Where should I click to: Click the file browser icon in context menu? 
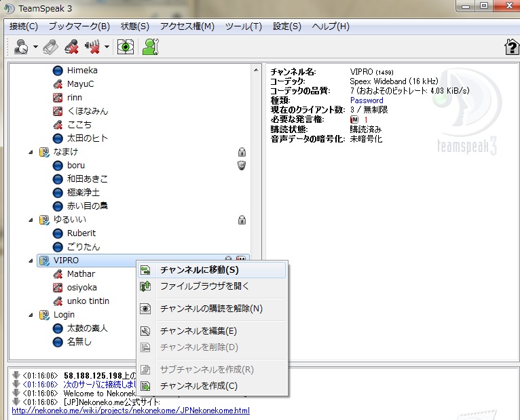click(x=145, y=286)
